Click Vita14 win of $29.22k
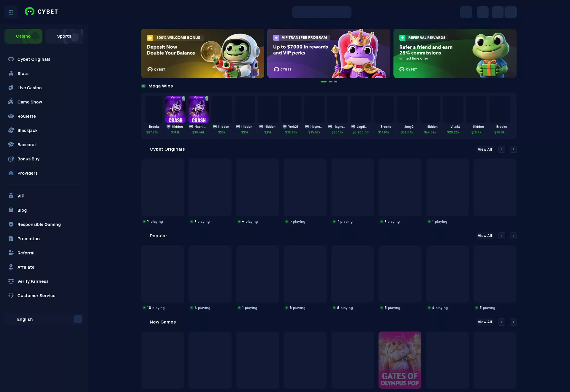Viewport: 570px width, 392px height. click(453, 115)
